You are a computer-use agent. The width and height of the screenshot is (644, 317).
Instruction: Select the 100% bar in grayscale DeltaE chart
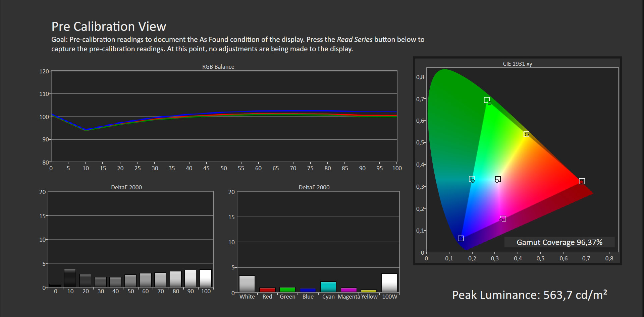click(x=206, y=278)
